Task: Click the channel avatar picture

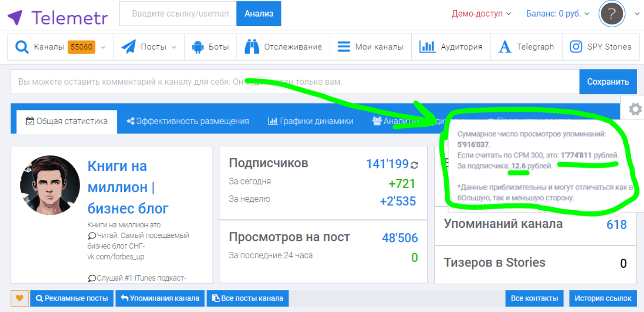Action: coord(50,185)
